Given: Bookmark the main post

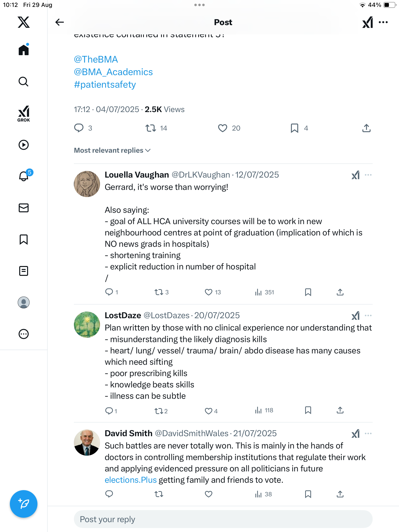Looking at the screenshot, I should click(x=295, y=128).
